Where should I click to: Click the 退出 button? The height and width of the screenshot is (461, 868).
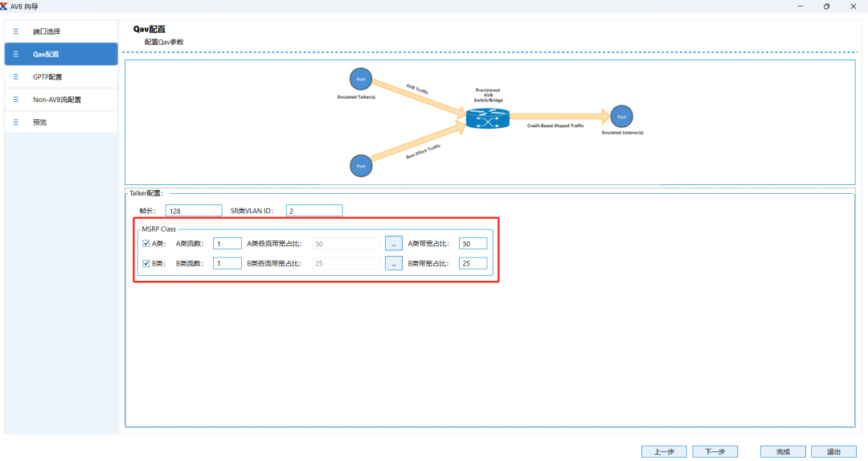point(833,451)
